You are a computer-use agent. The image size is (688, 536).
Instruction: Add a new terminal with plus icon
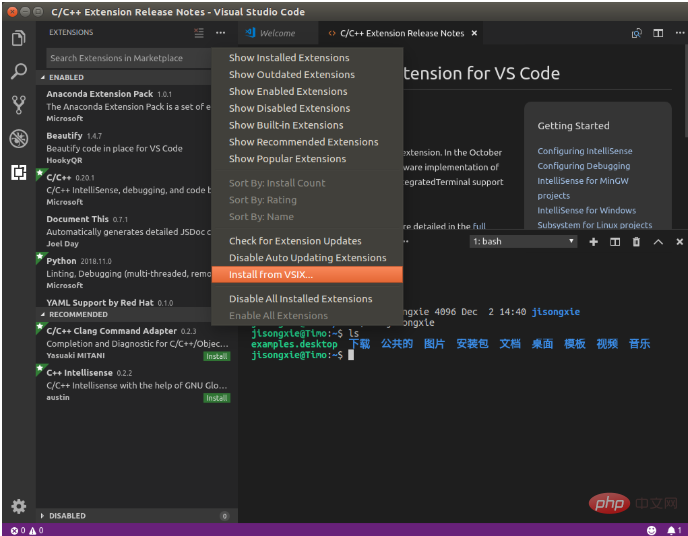pos(593,242)
